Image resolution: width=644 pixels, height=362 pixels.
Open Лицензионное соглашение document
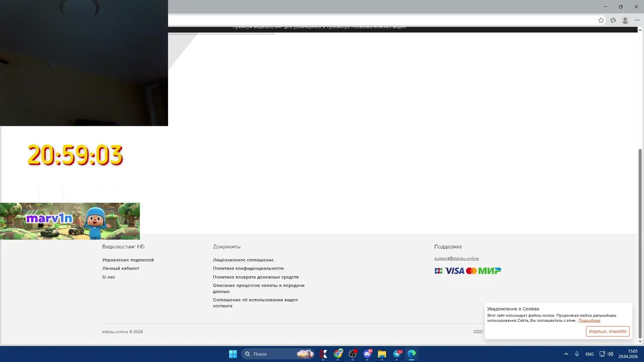243,260
